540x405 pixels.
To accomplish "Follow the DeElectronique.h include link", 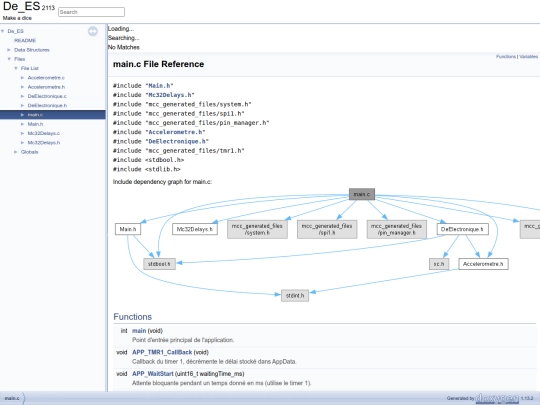I will [x=177, y=141].
